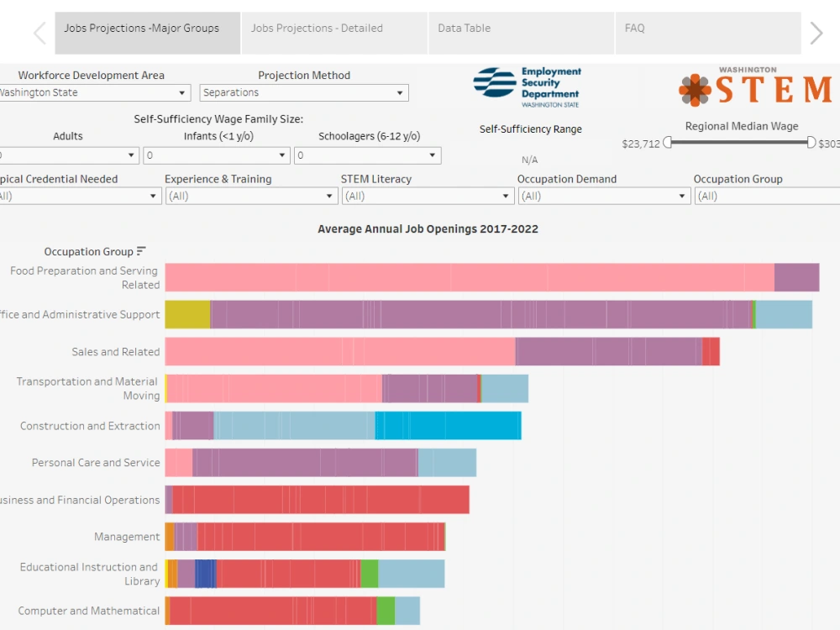The image size is (840, 630).
Task: Go to previous tab with left arrow
Action: (40, 34)
